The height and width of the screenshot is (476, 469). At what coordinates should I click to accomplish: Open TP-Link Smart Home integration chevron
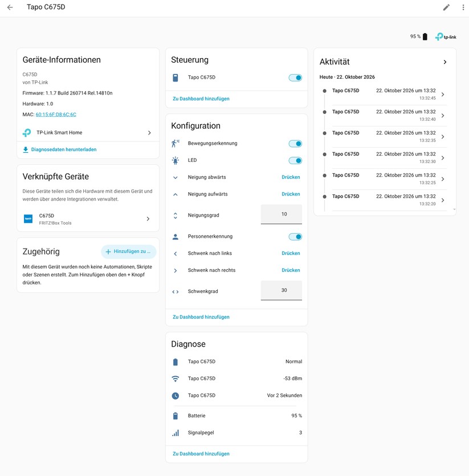point(149,133)
